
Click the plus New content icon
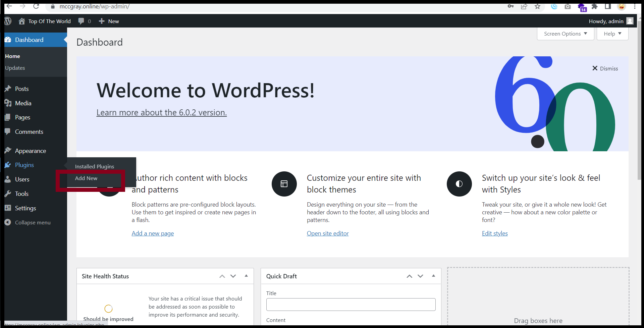(x=102, y=21)
